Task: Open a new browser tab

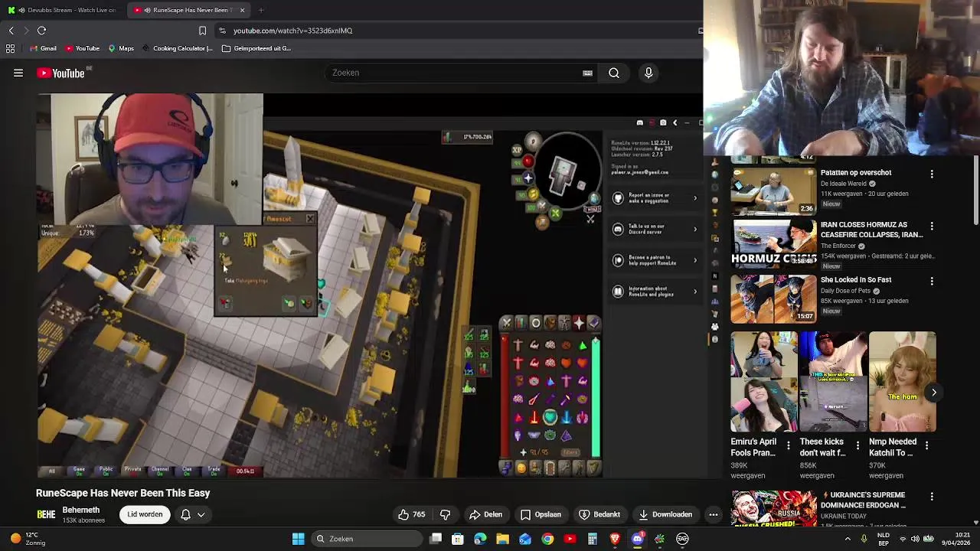Action: [261, 10]
